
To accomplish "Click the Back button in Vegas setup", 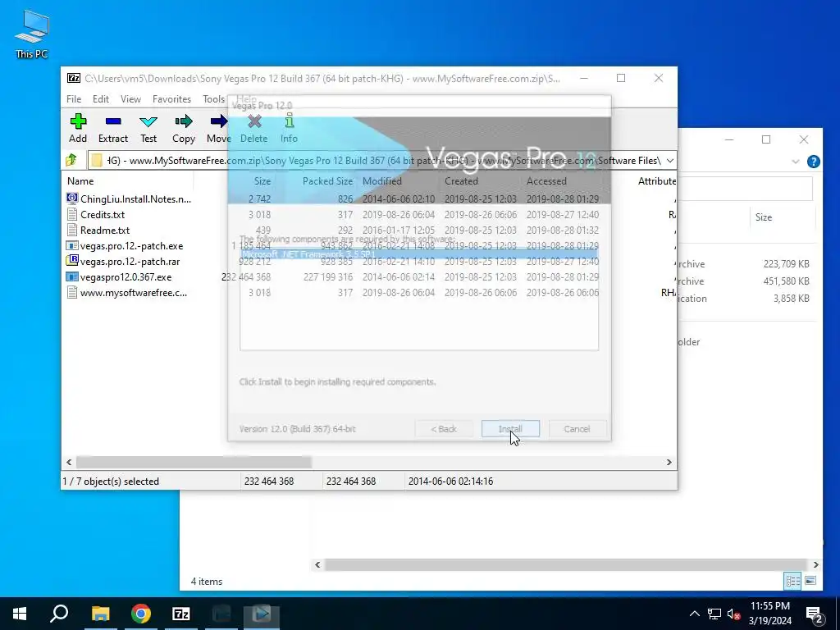I will click(444, 429).
